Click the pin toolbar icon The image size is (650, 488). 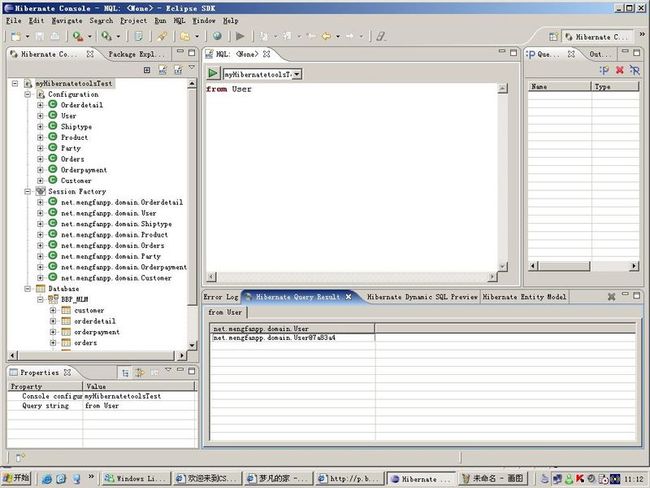(x=162, y=36)
